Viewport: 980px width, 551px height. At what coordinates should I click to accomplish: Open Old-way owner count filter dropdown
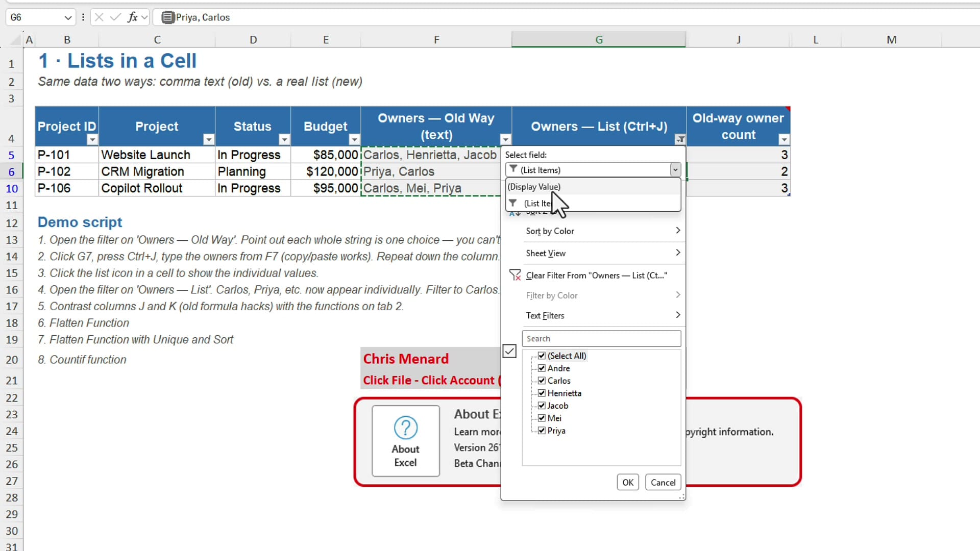tap(784, 139)
